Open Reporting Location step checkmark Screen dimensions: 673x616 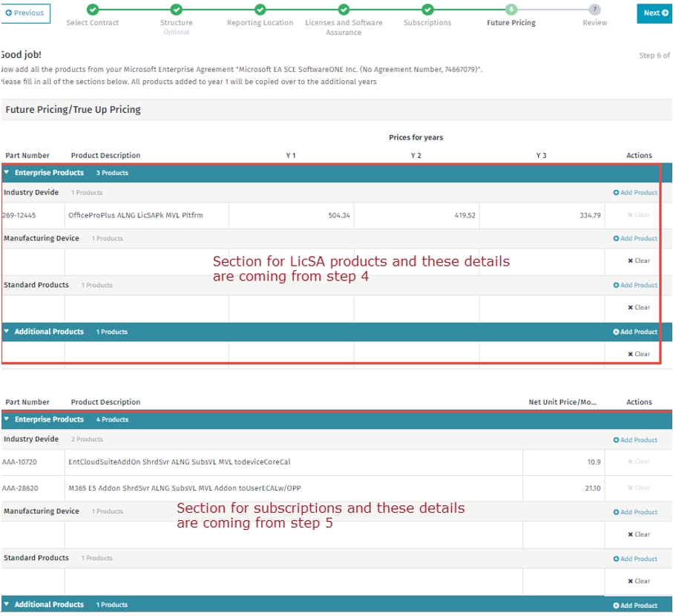click(260, 10)
